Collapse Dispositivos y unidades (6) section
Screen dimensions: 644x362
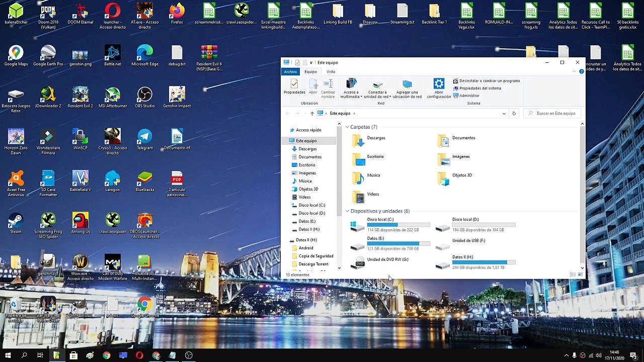point(347,211)
